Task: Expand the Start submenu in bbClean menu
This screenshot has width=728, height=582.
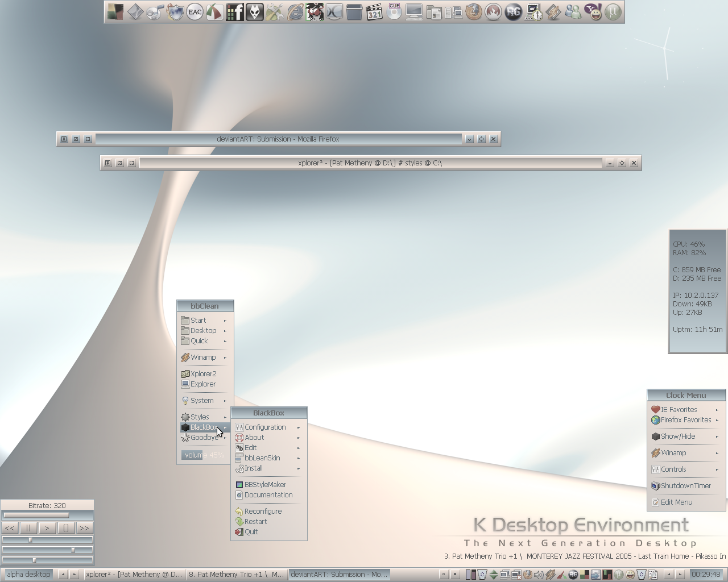Action: [x=205, y=321]
